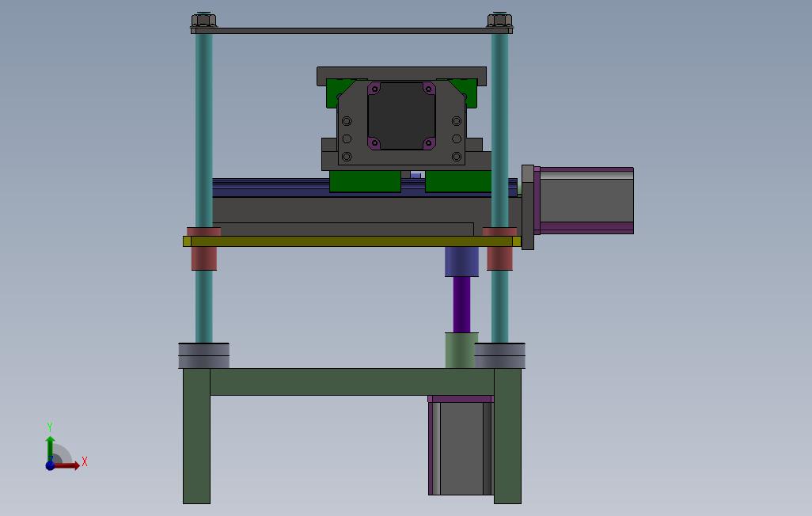812x516 pixels.
Task: Select the top-left hex nut
Action: pos(204,21)
